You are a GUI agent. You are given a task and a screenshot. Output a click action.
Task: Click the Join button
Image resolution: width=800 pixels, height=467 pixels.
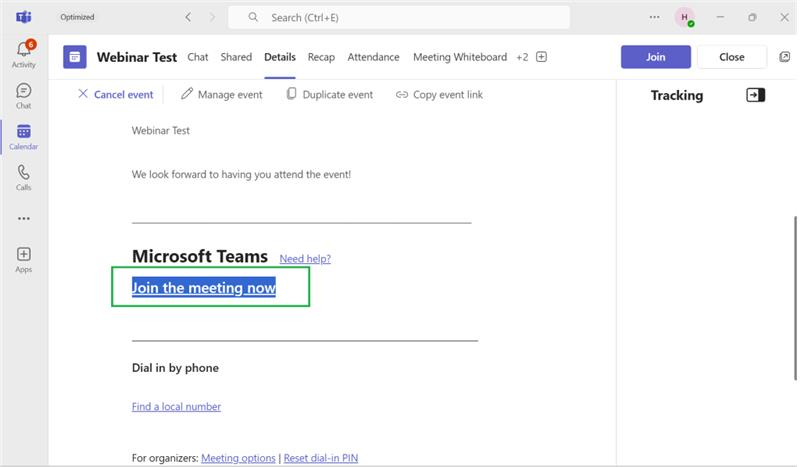tap(656, 57)
